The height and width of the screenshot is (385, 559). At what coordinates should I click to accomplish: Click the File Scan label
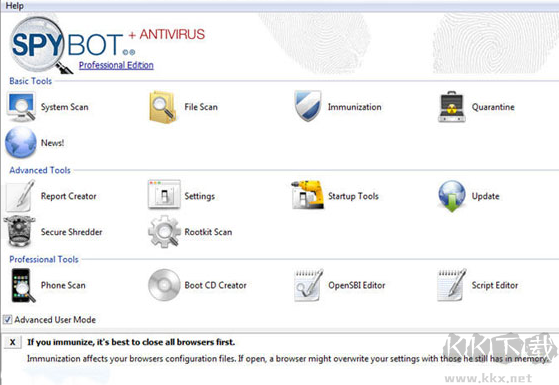pos(201,107)
